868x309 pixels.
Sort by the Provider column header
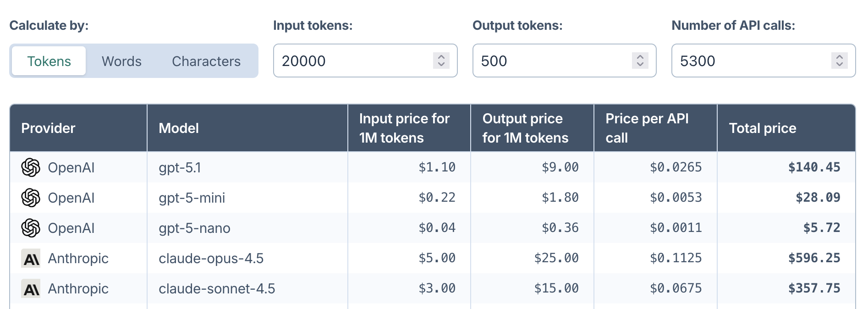(48, 128)
